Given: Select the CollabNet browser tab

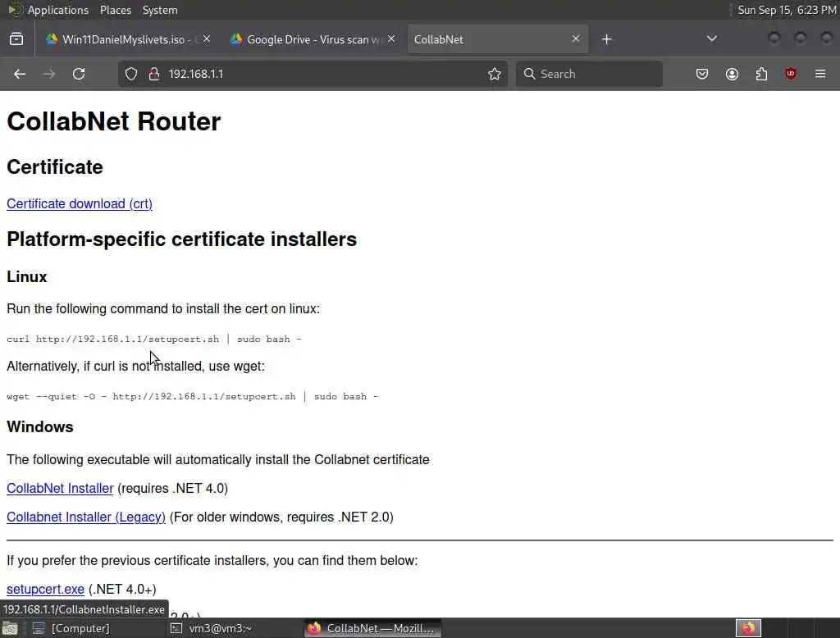Looking at the screenshot, I should [x=498, y=39].
